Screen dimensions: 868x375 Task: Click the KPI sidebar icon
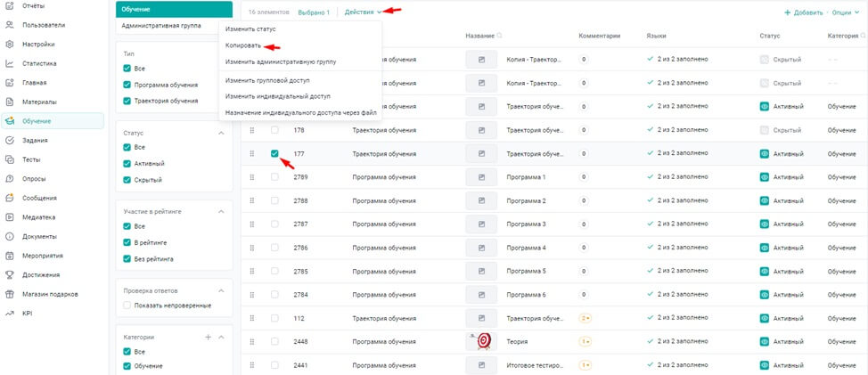click(9, 313)
